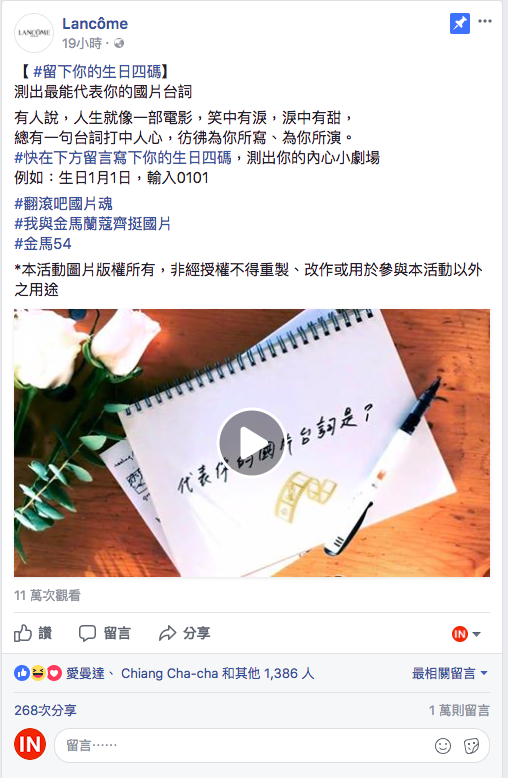
Task: Click the 分享 share button
Action: (x=185, y=633)
